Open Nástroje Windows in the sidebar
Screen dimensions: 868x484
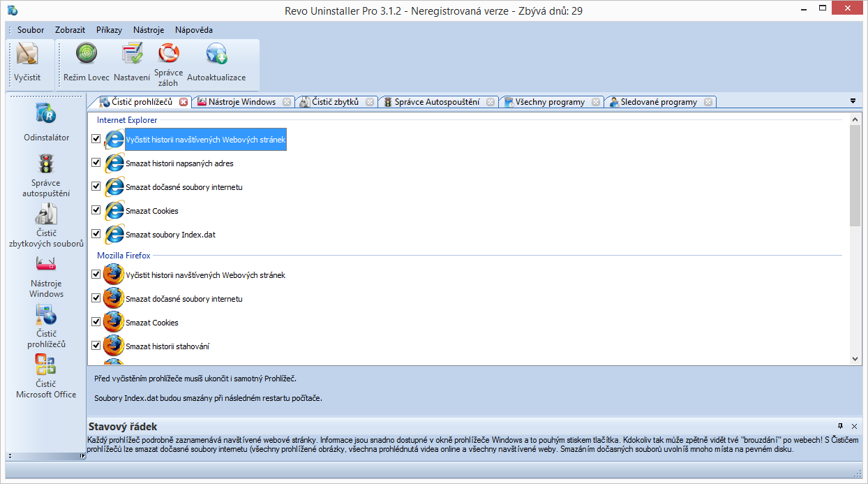coord(47,276)
